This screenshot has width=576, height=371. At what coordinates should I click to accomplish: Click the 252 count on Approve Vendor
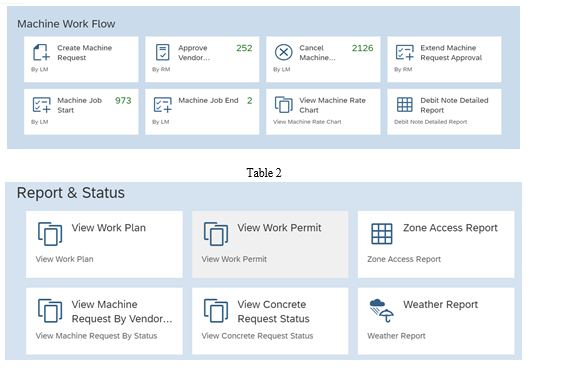(x=244, y=48)
